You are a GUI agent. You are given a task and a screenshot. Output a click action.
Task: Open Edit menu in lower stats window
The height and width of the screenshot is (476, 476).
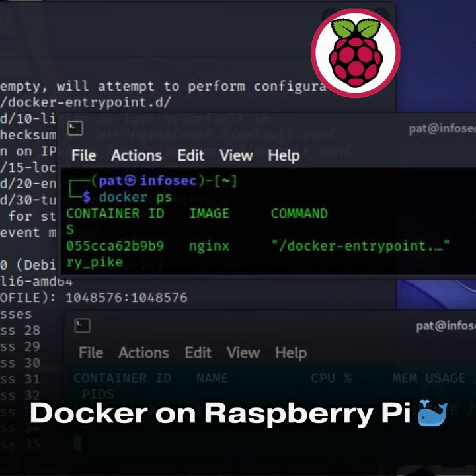click(198, 353)
